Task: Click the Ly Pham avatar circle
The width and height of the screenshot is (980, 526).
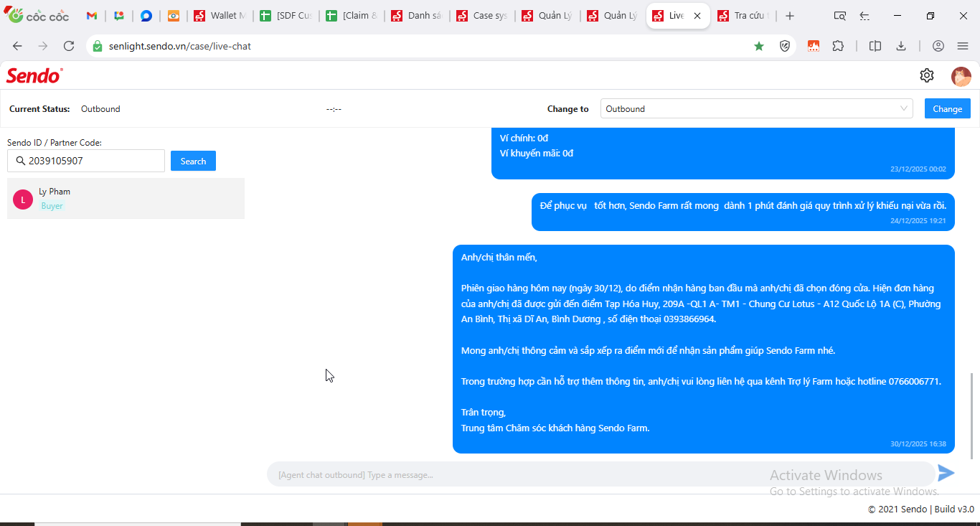Action: (23, 199)
